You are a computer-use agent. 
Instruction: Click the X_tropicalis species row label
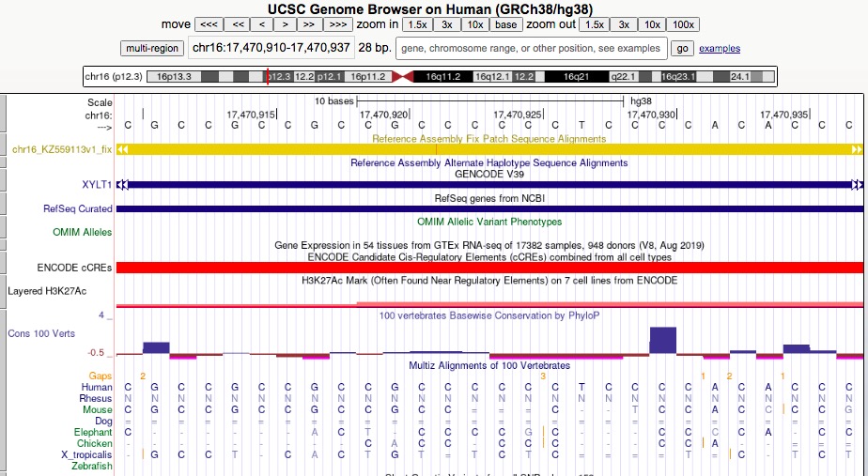coord(86,454)
